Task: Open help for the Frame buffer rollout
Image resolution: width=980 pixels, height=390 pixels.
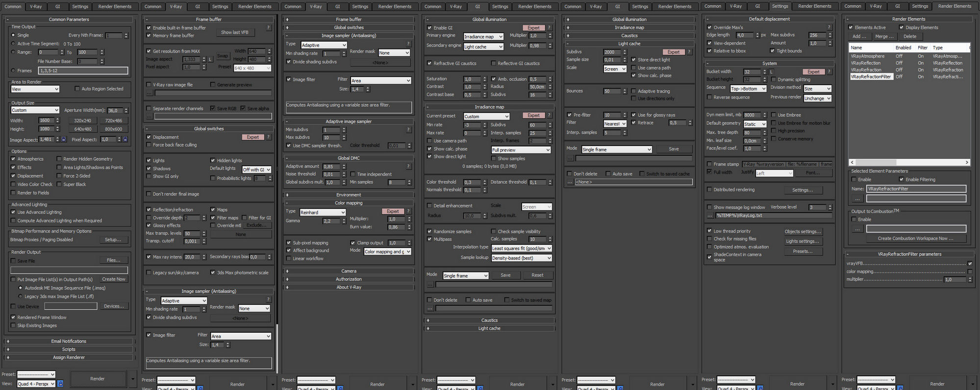Action: click(268, 28)
